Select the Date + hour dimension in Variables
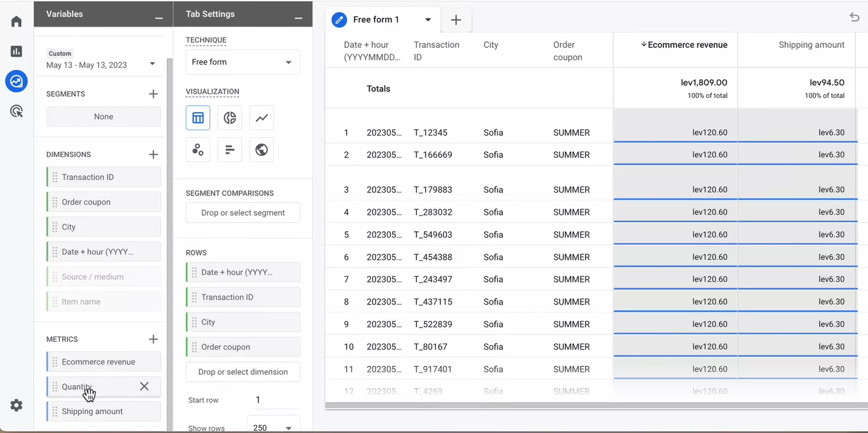The image size is (868, 433). point(103,251)
